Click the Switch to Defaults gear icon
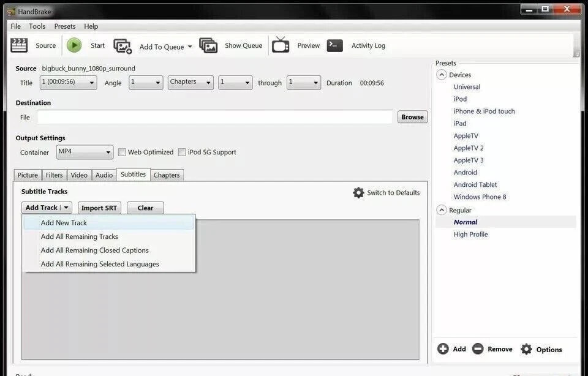588x376 pixels. pyautogui.click(x=358, y=192)
